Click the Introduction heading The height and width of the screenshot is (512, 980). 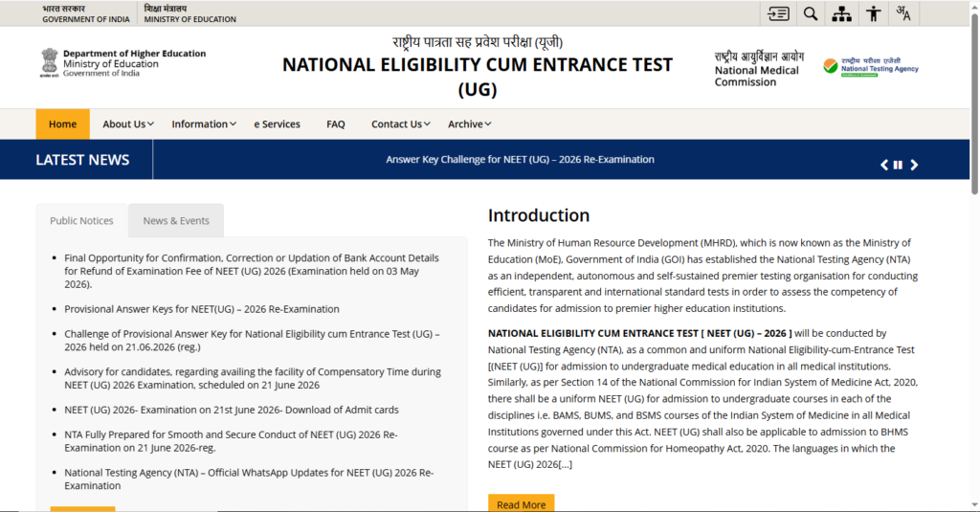point(539,215)
